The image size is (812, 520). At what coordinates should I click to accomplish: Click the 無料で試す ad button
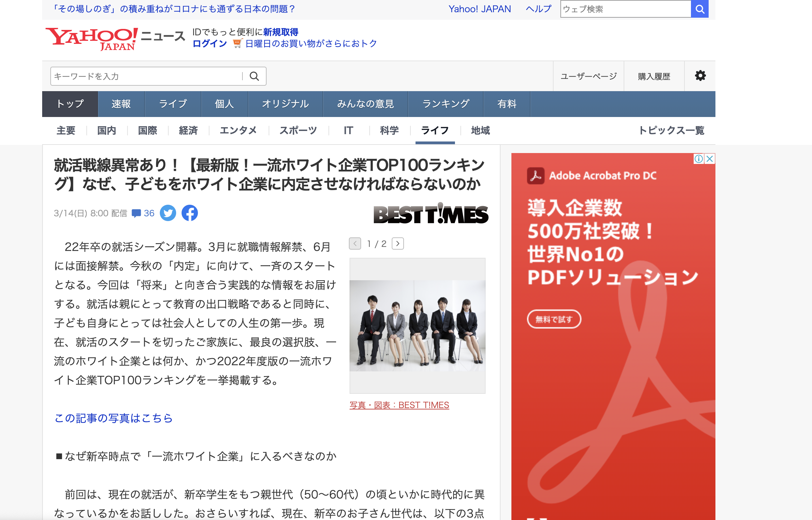point(554,319)
